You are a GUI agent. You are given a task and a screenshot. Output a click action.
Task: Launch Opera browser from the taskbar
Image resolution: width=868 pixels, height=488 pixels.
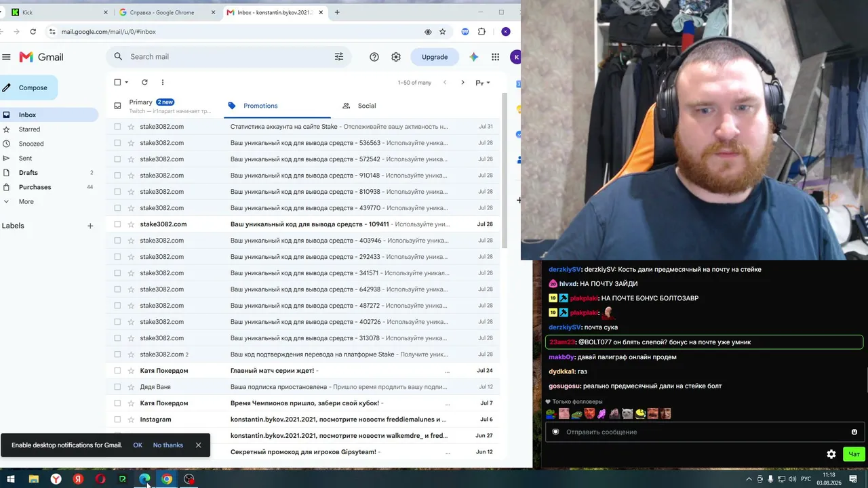pos(100,479)
